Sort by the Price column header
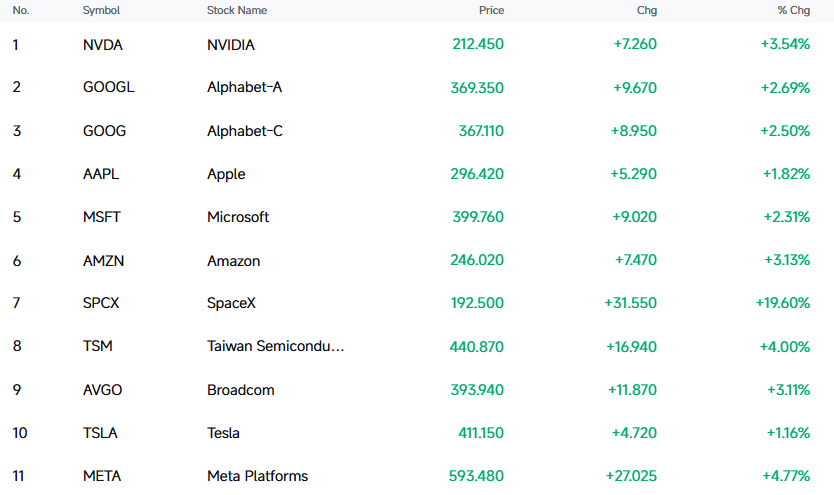The width and height of the screenshot is (834, 495). pyautogui.click(x=491, y=11)
